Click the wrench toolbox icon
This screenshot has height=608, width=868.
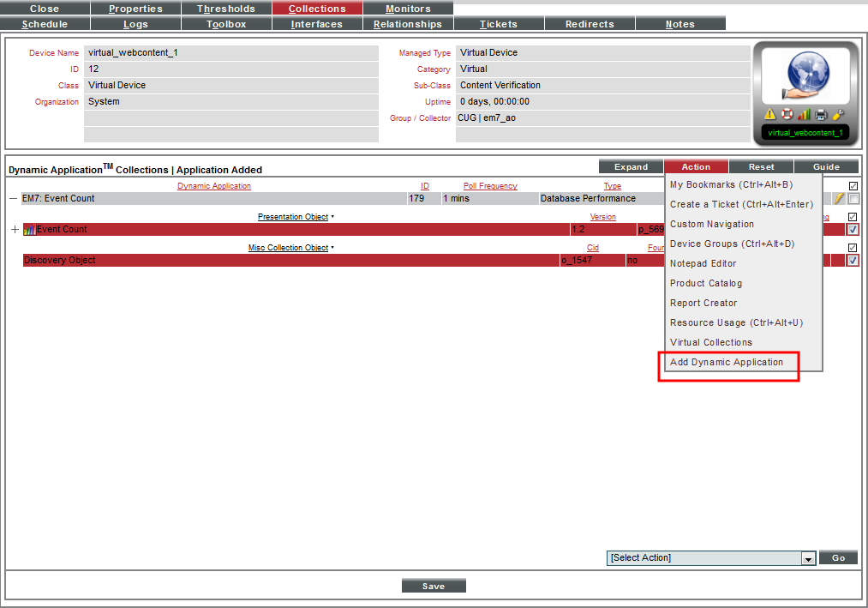click(838, 114)
